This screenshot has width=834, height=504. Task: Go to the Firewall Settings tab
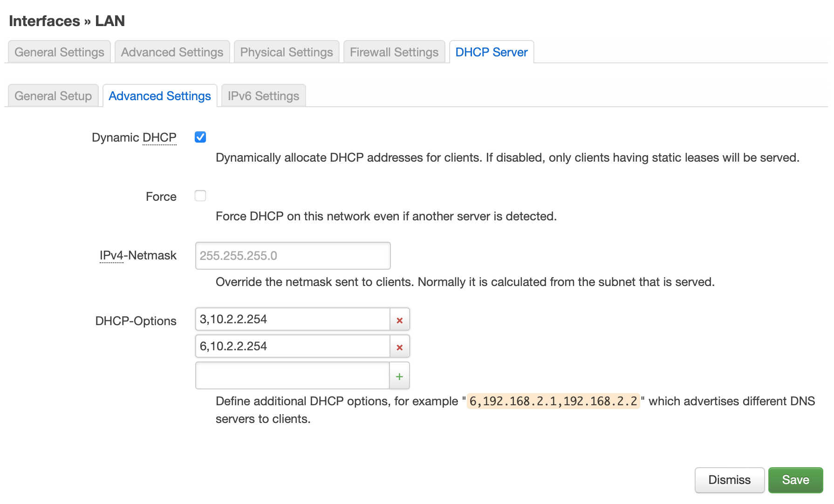(x=394, y=52)
